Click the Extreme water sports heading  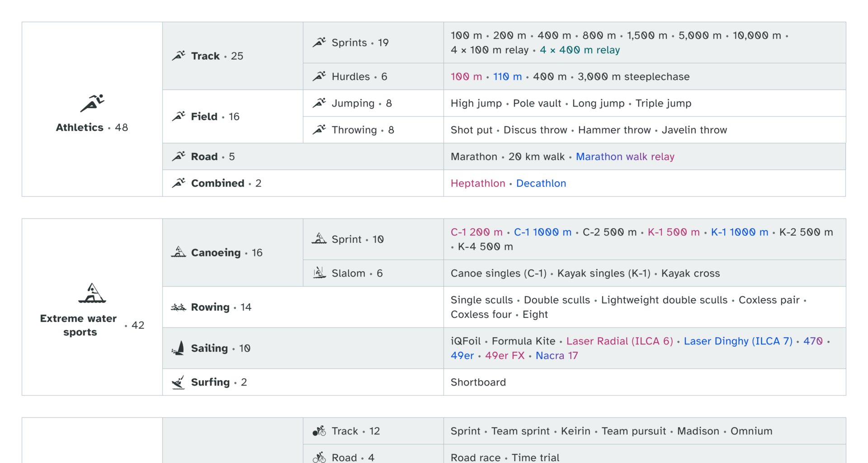pyautogui.click(x=78, y=325)
